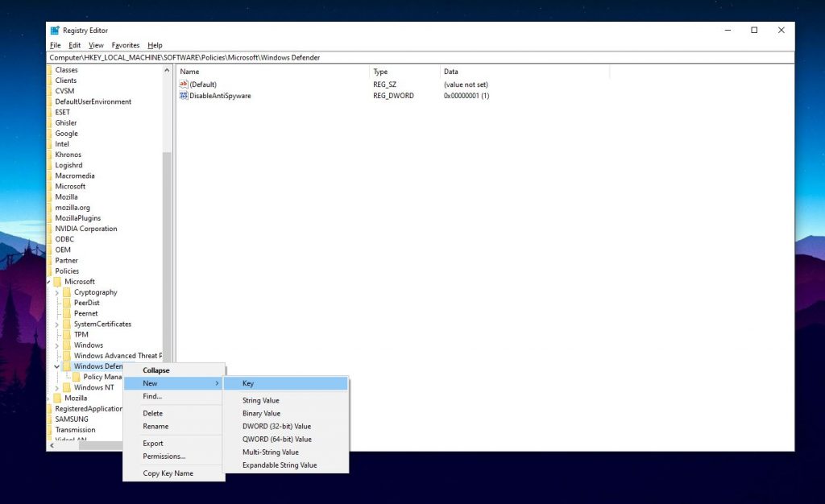Screen dimensions: 825x504
Task: Click the Windows key folder icon
Action: 67,345
